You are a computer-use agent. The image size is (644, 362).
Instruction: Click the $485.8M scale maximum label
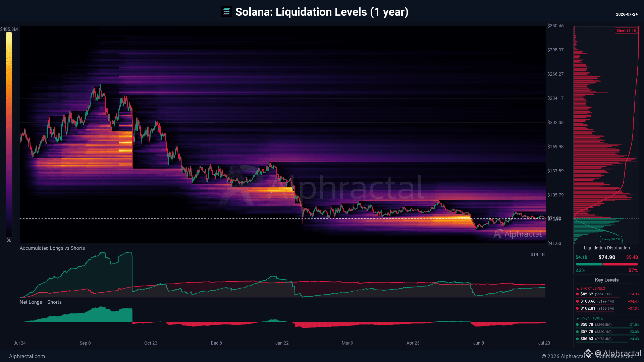(x=9, y=29)
